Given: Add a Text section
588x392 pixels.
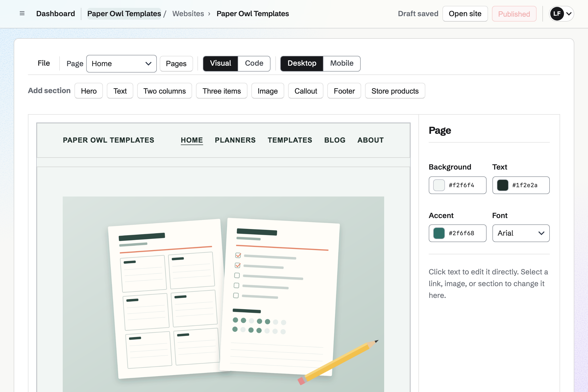Looking at the screenshot, I should click(120, 91).
